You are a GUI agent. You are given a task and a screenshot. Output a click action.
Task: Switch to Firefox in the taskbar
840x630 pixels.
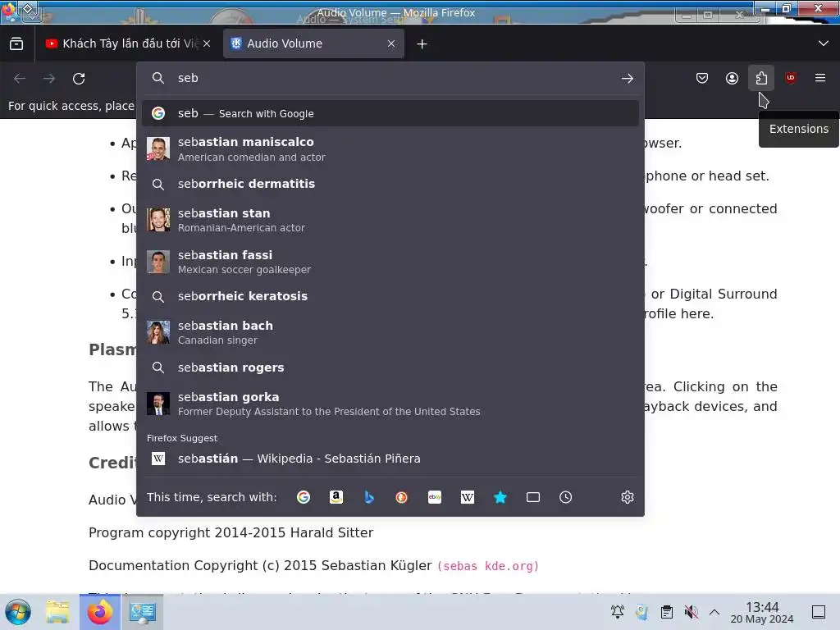click(x=99, y=612)
